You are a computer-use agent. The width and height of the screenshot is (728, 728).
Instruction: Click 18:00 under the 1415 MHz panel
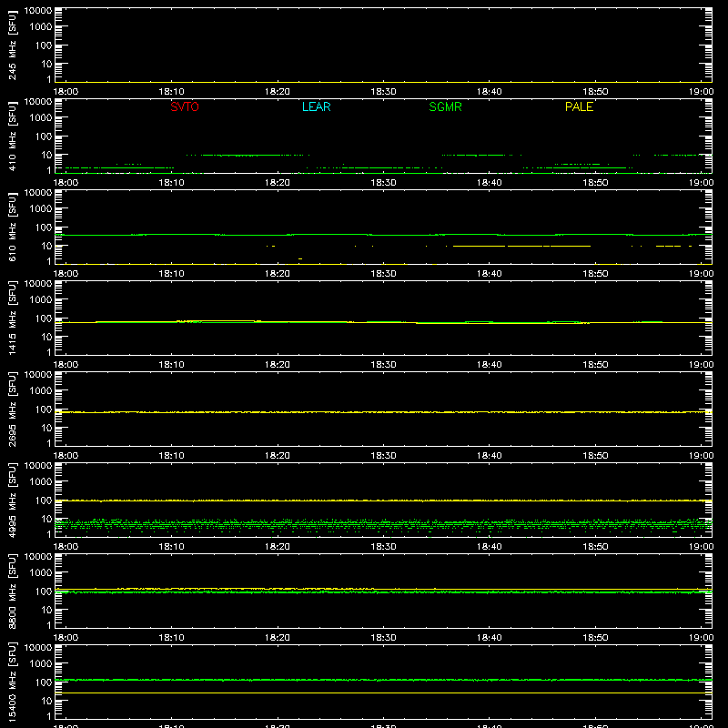(x=66, y=365)
